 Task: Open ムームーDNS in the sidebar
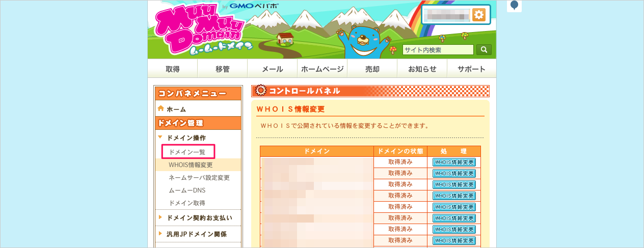pyautogui.click(x=187, y=190)
